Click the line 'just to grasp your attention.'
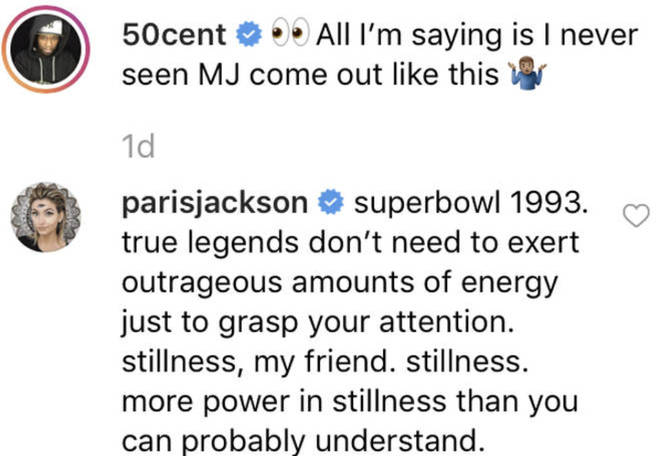This screenshot has width=660, height=456. [318, 323]
